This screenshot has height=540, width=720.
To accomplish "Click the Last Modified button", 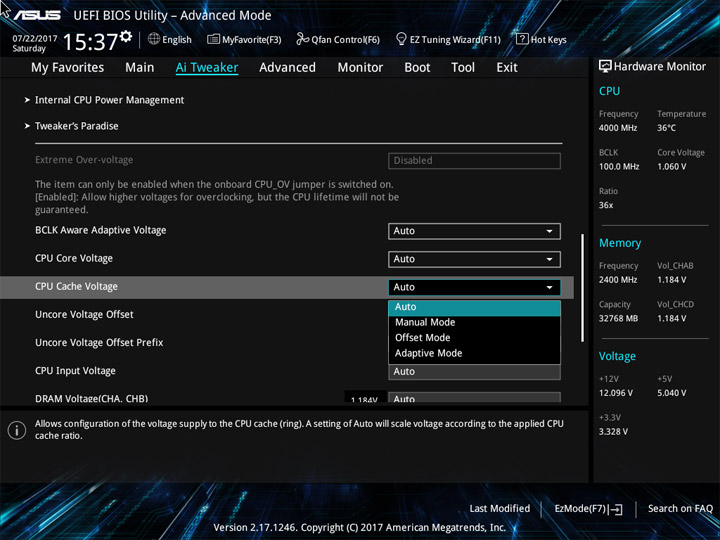I will click(500, 509).
